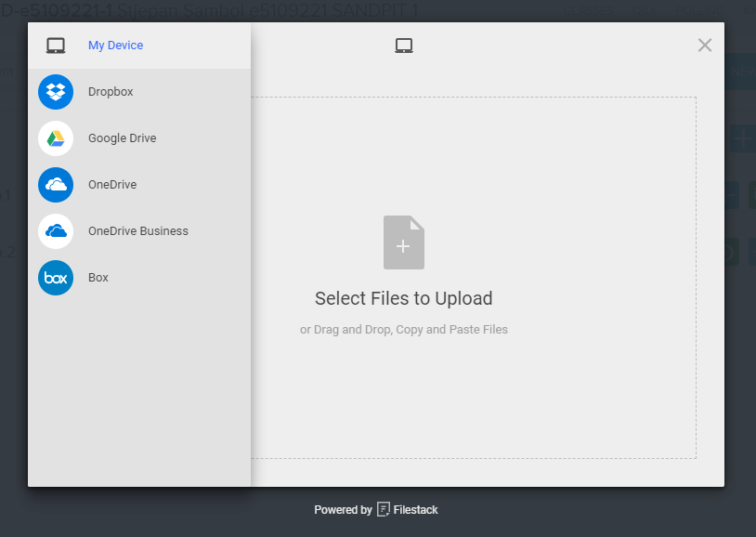
Task: Open Google Drive source label
Action: pyautogui.click(x=122, y=138)
